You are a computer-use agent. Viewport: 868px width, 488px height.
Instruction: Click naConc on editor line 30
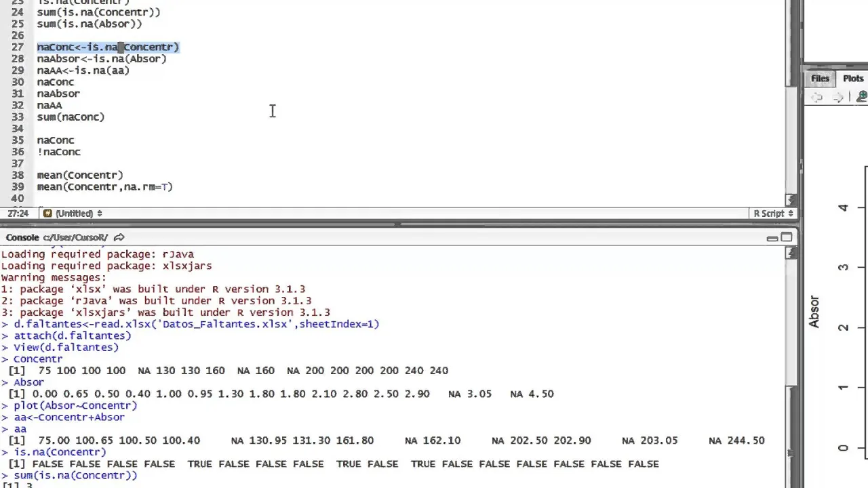tap(56, 82)
